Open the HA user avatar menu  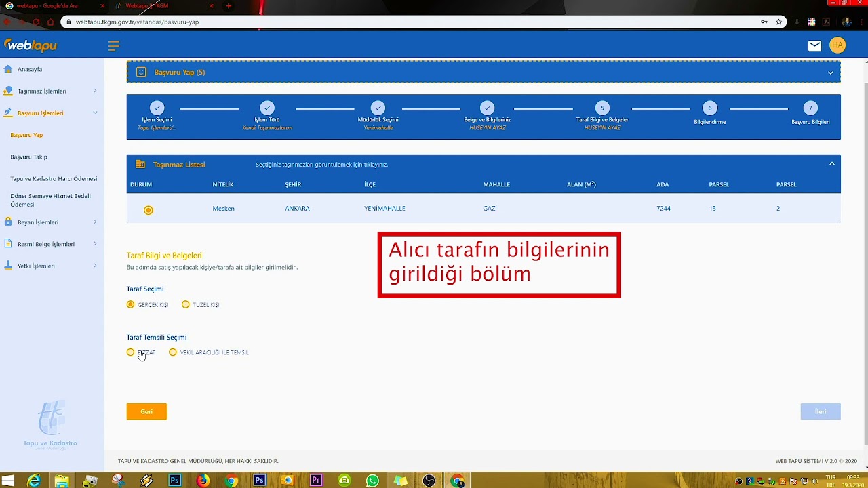pos(837,45)
